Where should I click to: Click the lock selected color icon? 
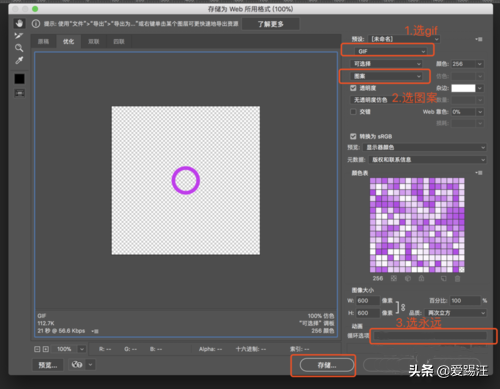click(x=421, y=279)
